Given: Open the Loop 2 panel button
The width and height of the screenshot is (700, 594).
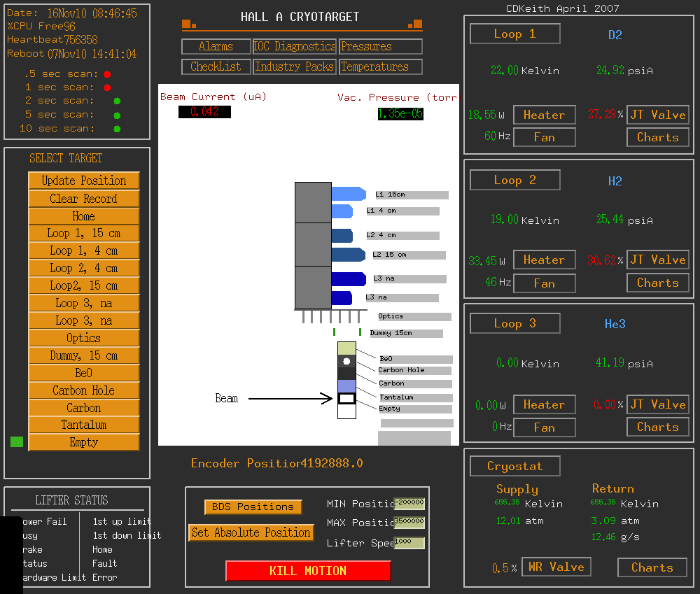Looking at the screenshot, I should (514, 181).
